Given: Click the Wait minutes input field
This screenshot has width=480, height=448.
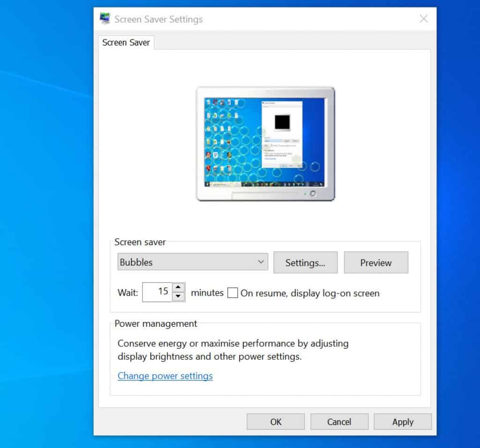Looking at the screenshot, I should tap(159, 292).
